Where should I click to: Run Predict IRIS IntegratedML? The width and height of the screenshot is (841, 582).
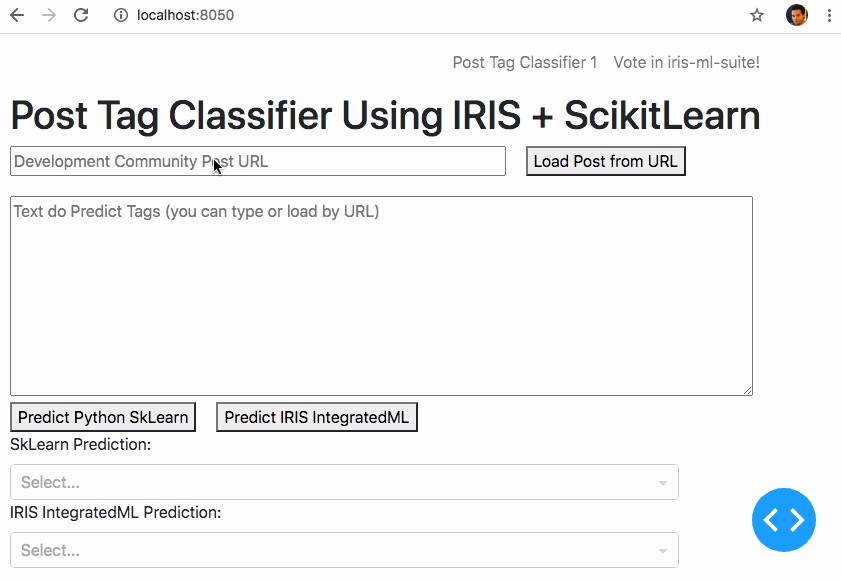point(316,418)
